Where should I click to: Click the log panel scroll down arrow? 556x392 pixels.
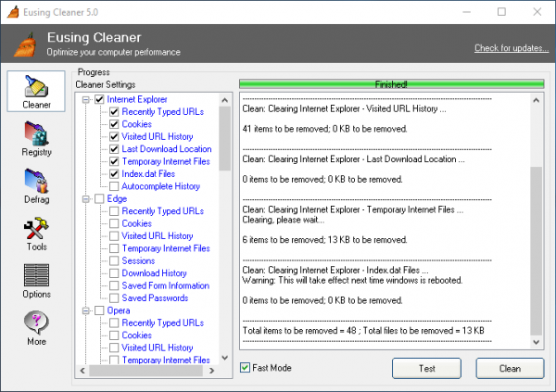[x=537, y=342]
